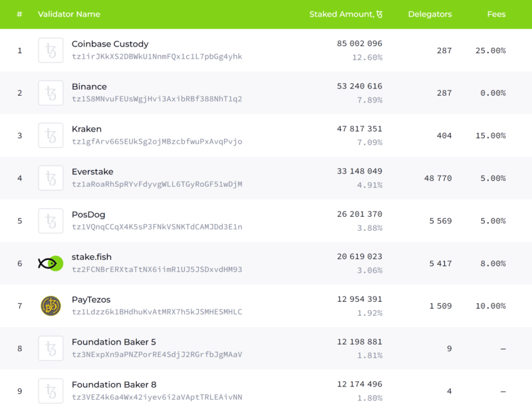Sort by Validator Name column header
Image resolution: width=532 pixels, height=407 pixels.
[x=69, y=14]
